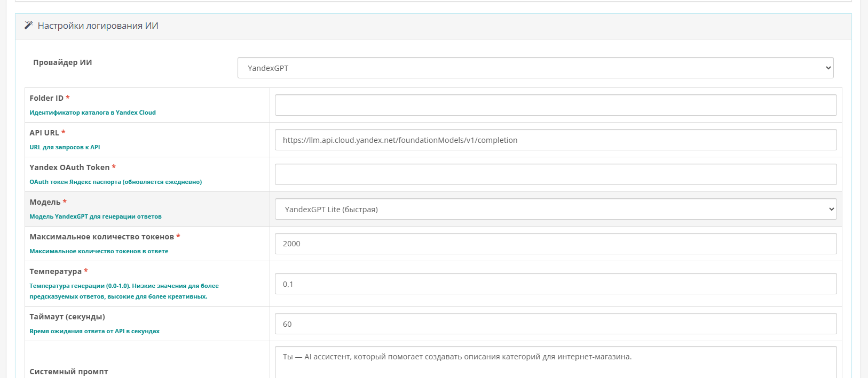Click into the Системный промпт textarea
868x378 pixels.
pos(556,363)
